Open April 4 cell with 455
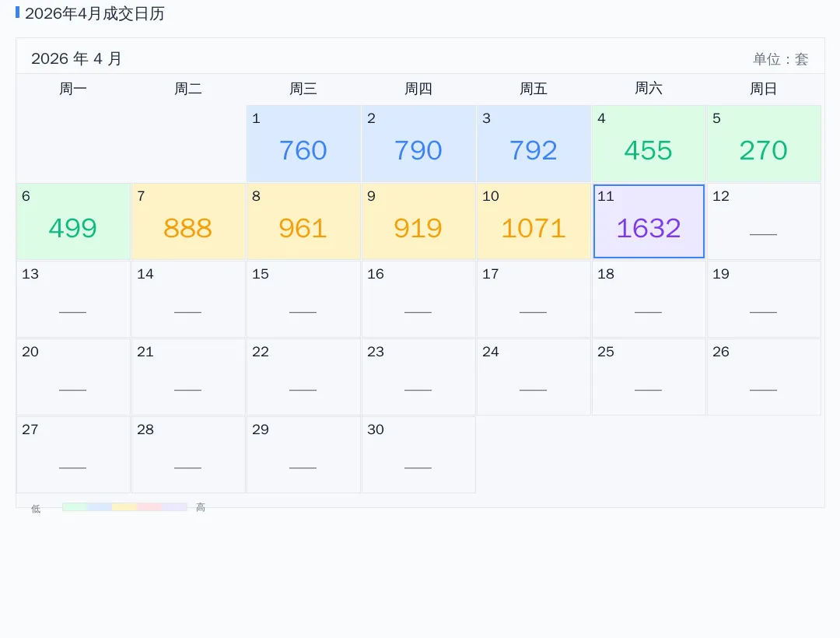The width and height of the screenshot is (840, 638). (x=649, y=144)
